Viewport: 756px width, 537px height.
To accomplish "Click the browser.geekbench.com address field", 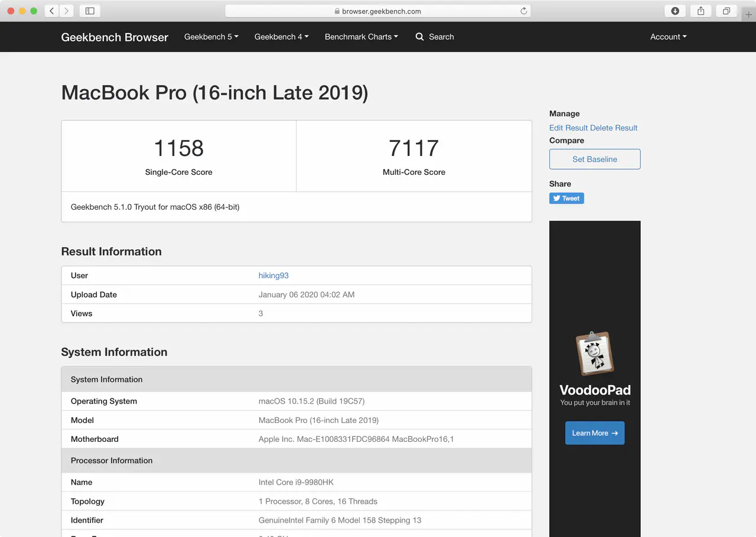I will point(377,11).
